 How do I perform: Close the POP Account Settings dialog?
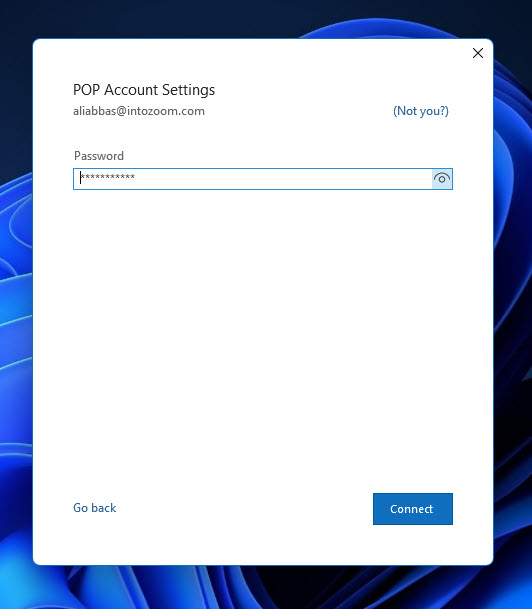(478, 53)
